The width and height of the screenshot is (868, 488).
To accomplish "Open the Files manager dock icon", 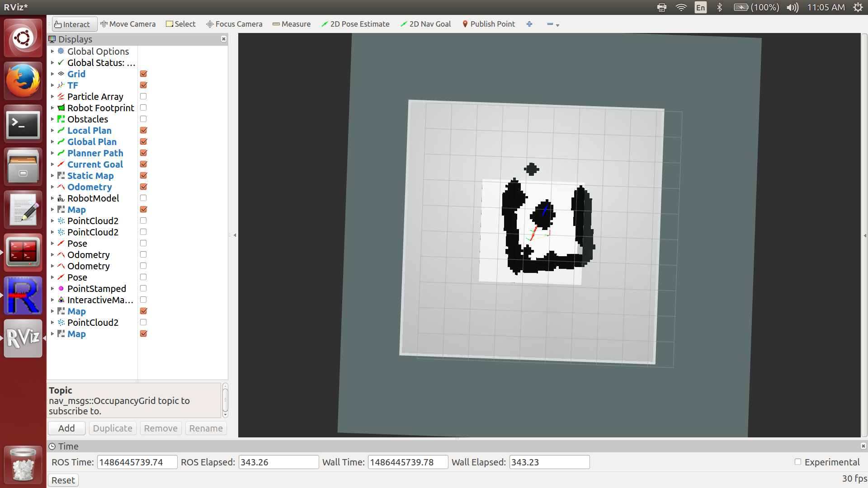I will click(x=23, y=167).
